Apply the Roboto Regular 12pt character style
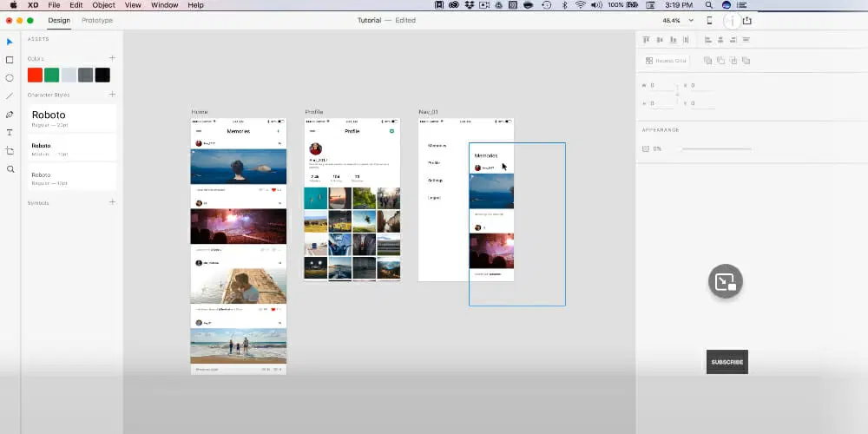Screen dimensions: 868x434 tap(72, 178)
